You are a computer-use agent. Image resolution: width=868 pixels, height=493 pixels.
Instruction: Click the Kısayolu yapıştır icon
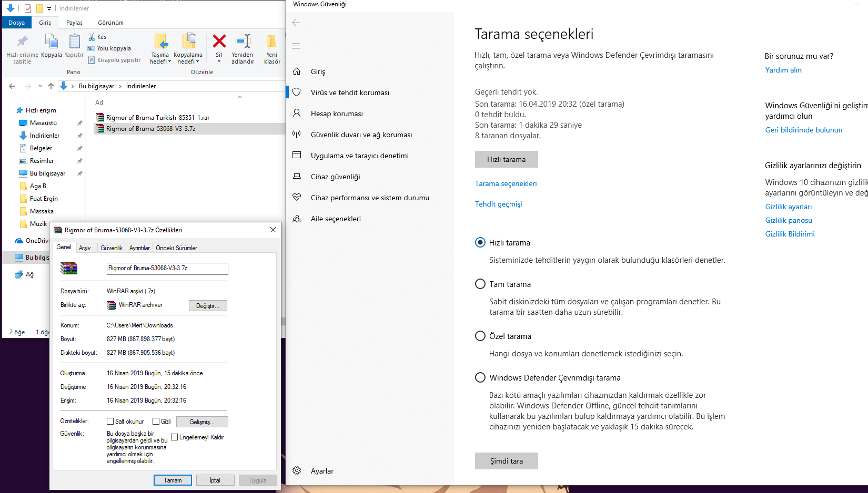click(x=92, y=60)
